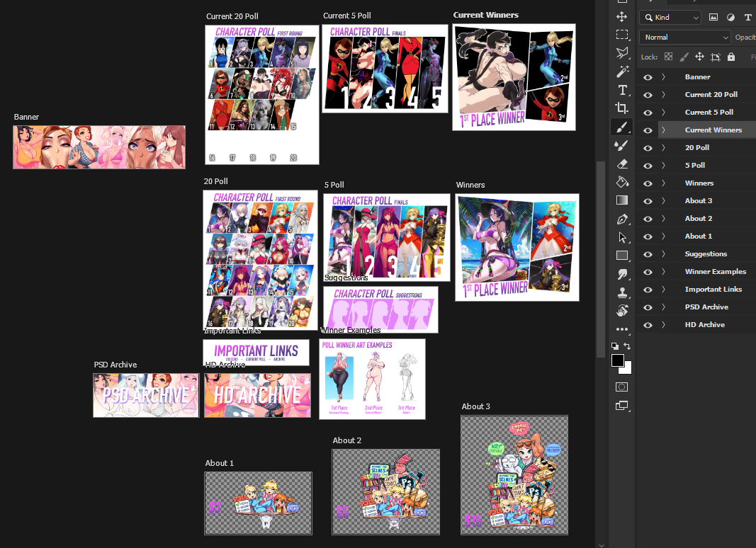The height and width of the screenshot is (548, 756).
Task: Open the Edit Toolbar three-dots menu
Action: coord(622,330)
